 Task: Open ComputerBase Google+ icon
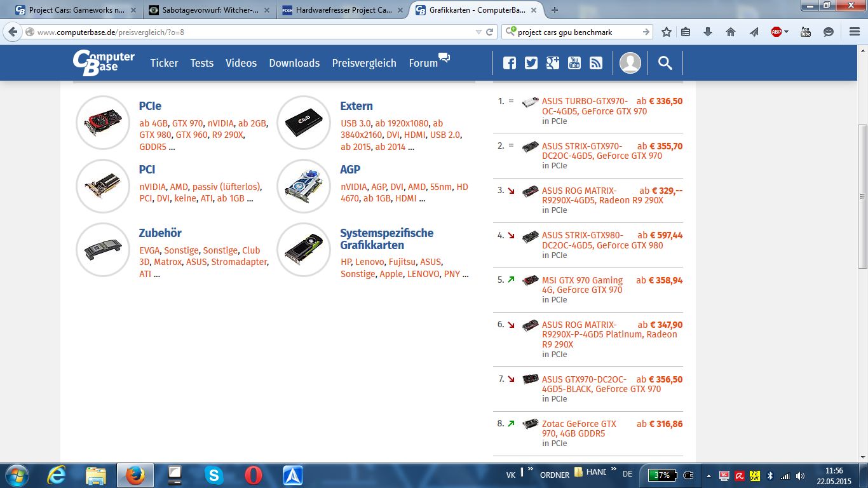553,63
